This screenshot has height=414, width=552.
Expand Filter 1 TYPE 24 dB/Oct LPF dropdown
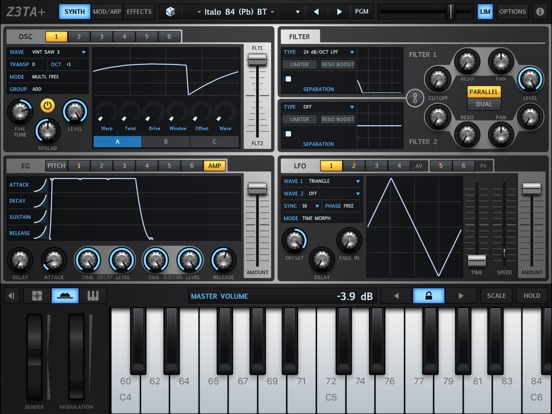point(319,52)
